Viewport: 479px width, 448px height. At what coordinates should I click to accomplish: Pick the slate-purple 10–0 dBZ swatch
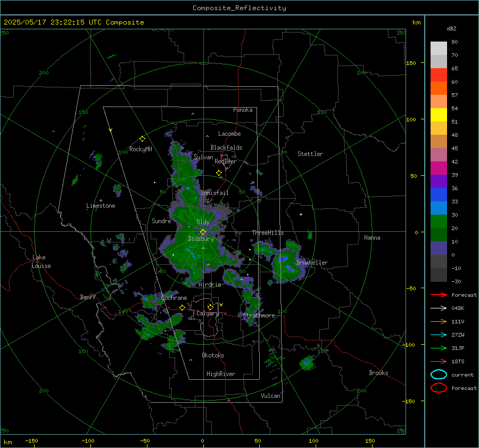[439, 248]
